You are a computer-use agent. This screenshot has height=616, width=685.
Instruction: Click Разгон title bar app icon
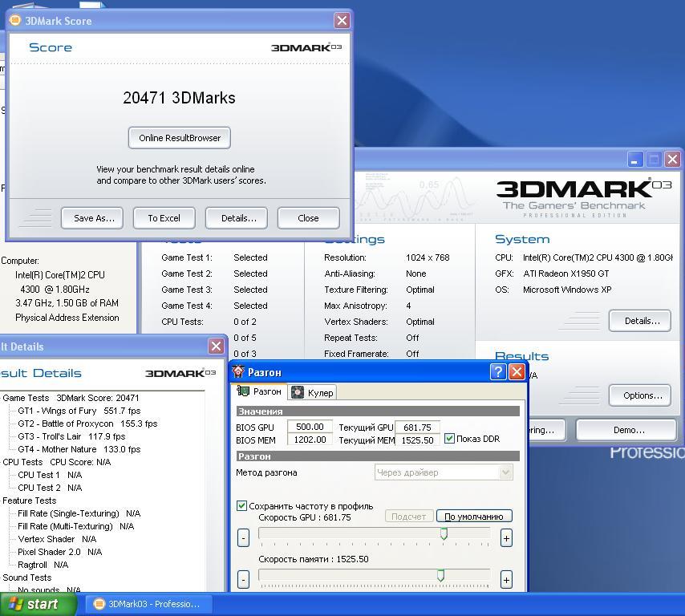point(238,372)
